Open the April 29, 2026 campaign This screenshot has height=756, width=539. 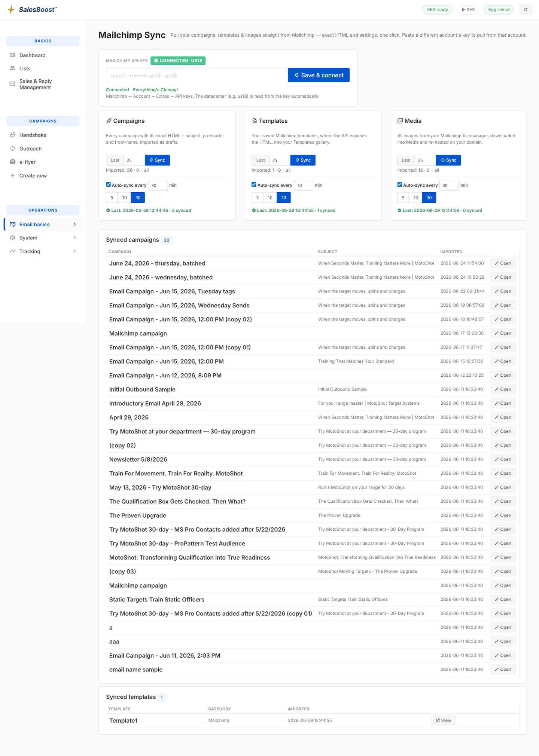[x=503, y=417]
